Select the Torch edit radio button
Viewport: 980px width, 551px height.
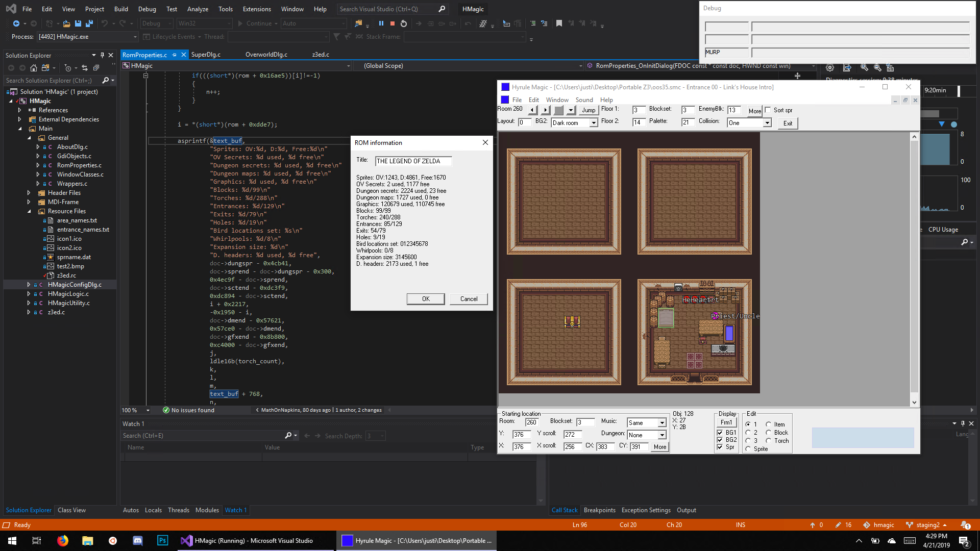pos(768,441)
